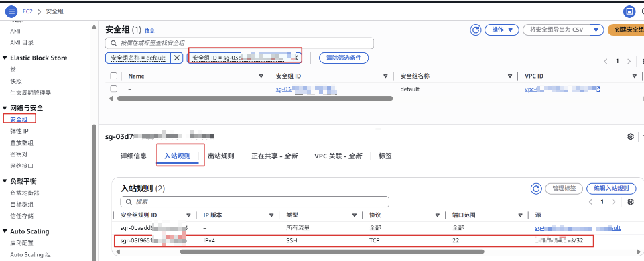Screen dimensions: 644x261
Task: Open security group panel settings gear
Action: coord(631,136)
